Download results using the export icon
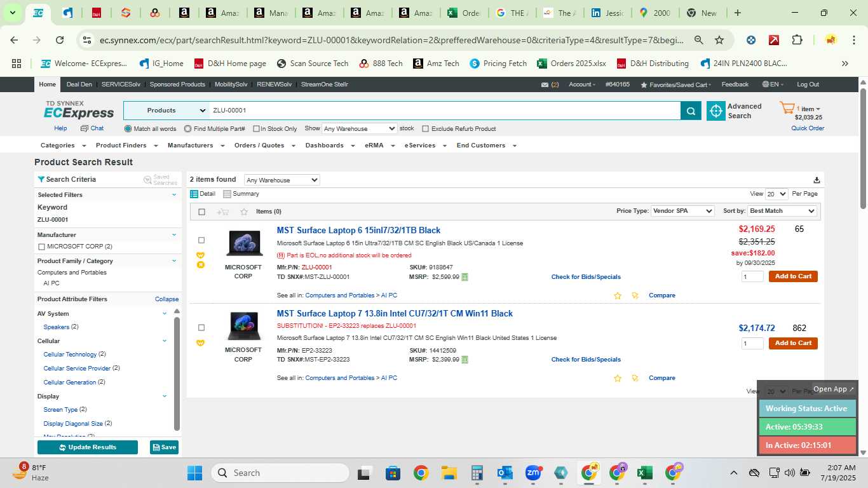 click(817, 180)
